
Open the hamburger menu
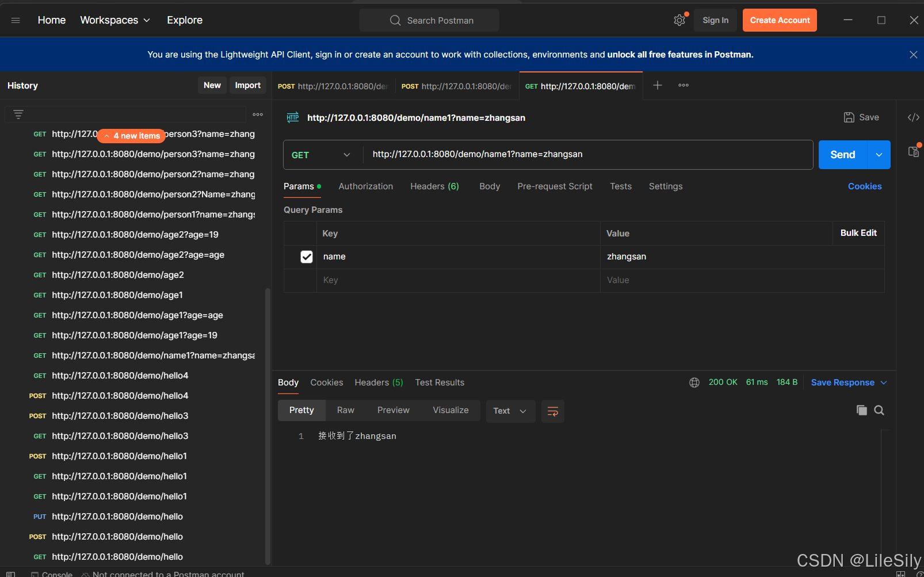click(x=16, y=20)
